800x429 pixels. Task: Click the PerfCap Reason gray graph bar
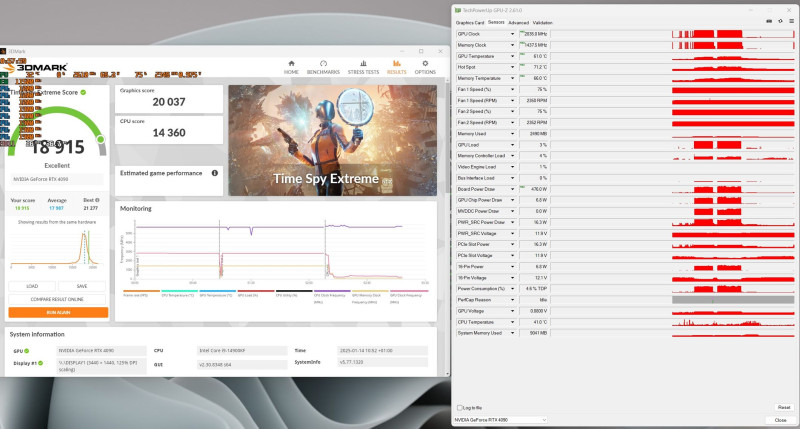tap(733, 300)
